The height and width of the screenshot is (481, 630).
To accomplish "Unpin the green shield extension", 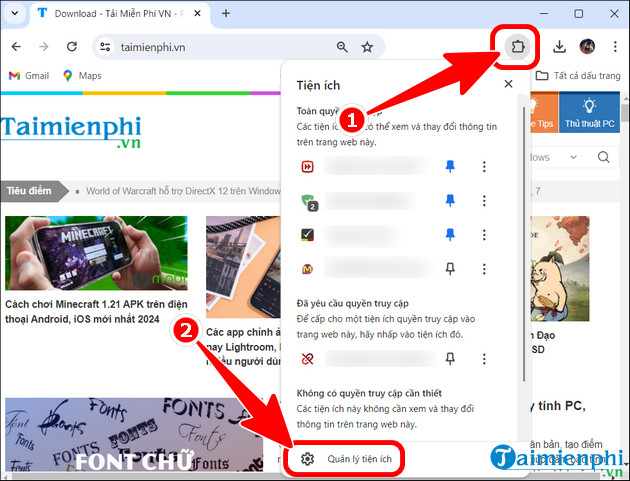I will pos(450,201).
